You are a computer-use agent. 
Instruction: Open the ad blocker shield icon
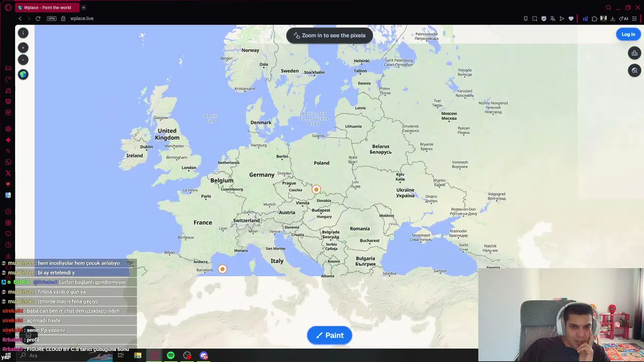(544, 19)
